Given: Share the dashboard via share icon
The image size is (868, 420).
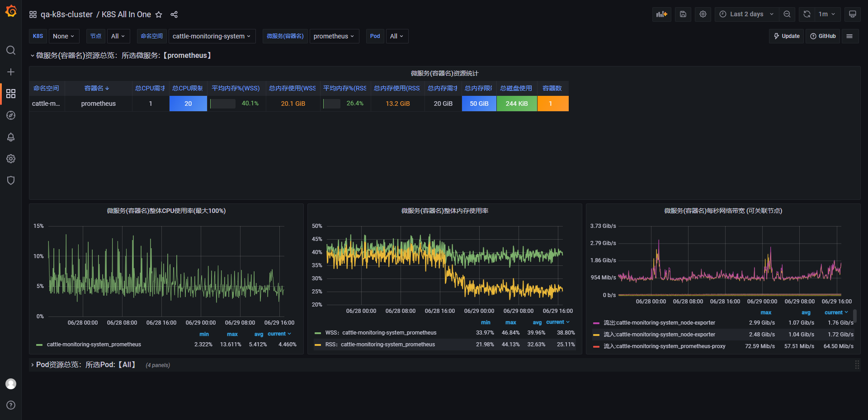Looking at the screenshot, I should [x=174, y=14].
